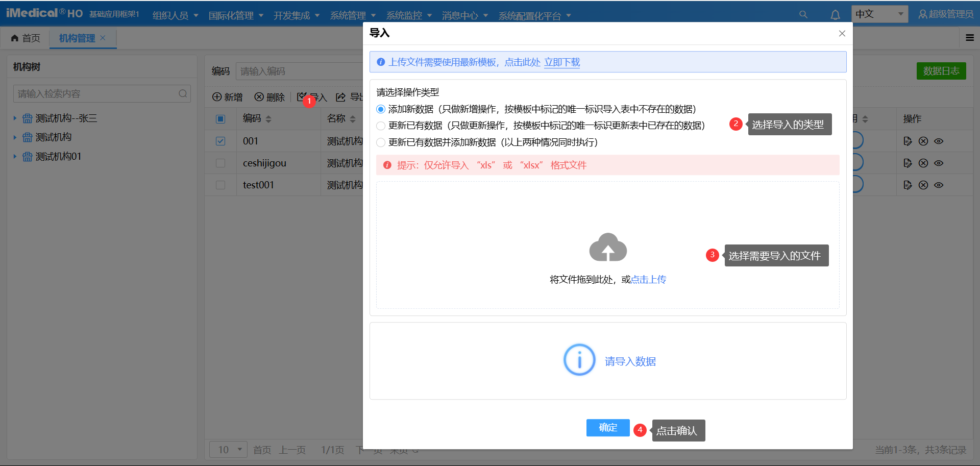
Task: Open the page size dropdown showing 10
Action: (x=228, y=450)
